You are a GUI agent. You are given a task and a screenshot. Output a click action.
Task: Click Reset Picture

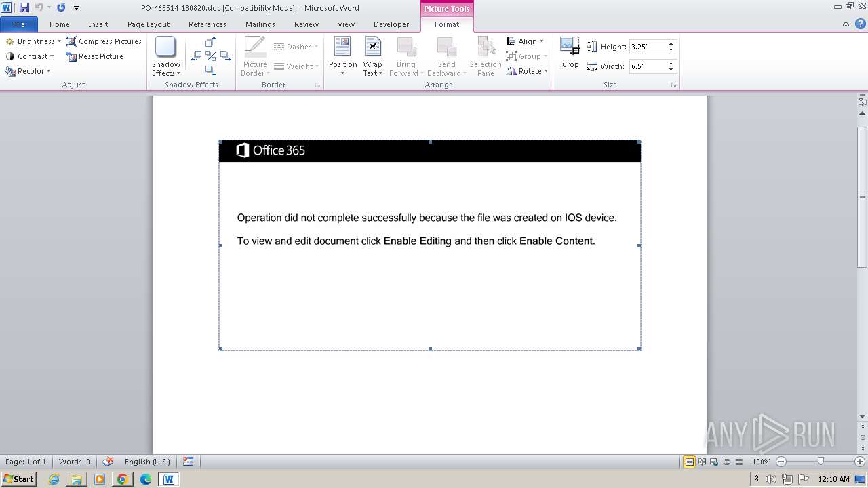94,56
